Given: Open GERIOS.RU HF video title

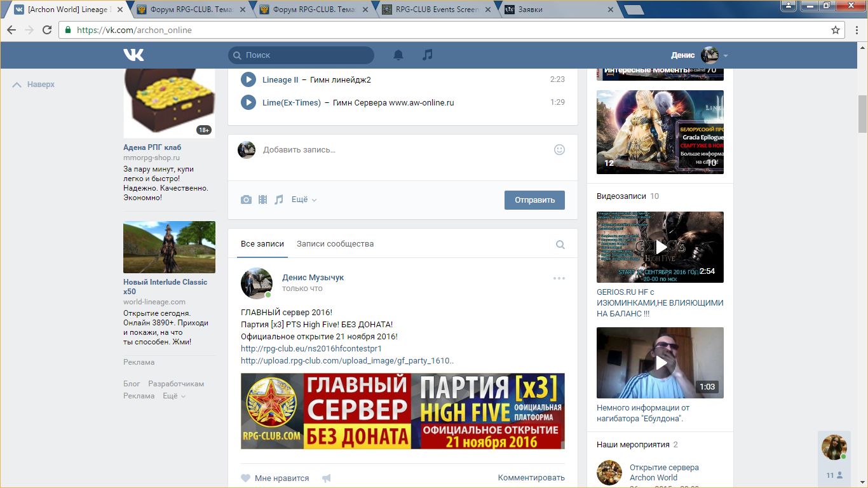Looking at the screenshot, I should (x=660, y=303).
